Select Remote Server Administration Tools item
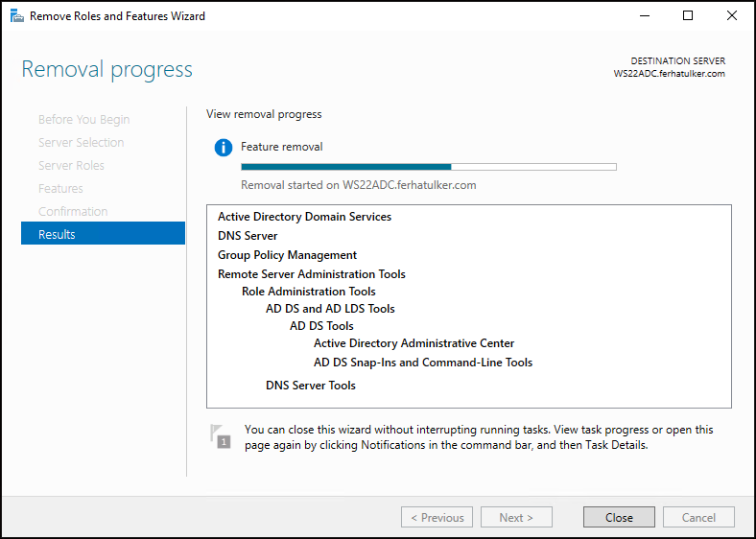Image resolution: width=756 pixels, height=539 pixels. [312, 274]
